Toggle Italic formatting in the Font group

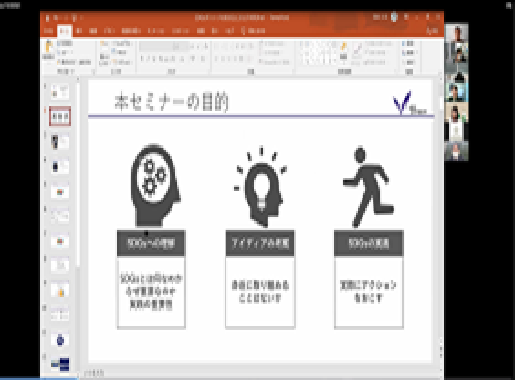coord(148,59)
